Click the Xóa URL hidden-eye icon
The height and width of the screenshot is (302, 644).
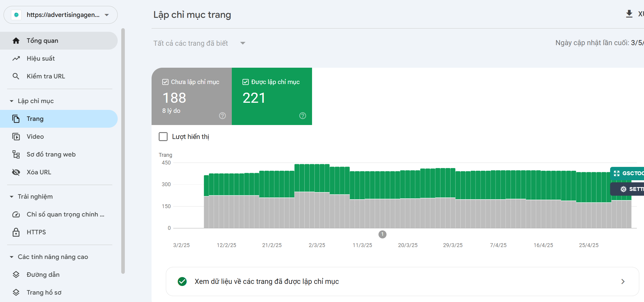pyautogui.click(x=16, y=172)
